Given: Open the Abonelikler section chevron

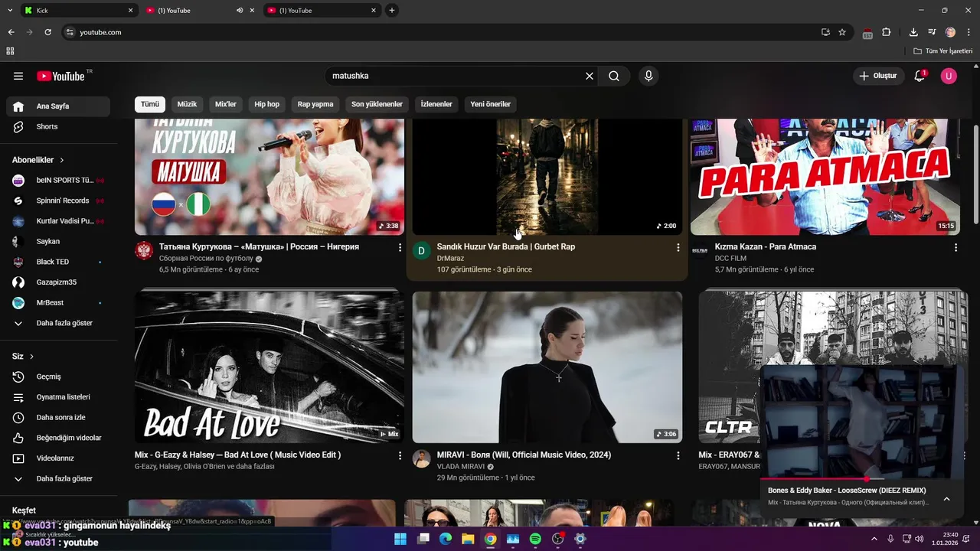Looking at the screenshot, I should 62,160.
